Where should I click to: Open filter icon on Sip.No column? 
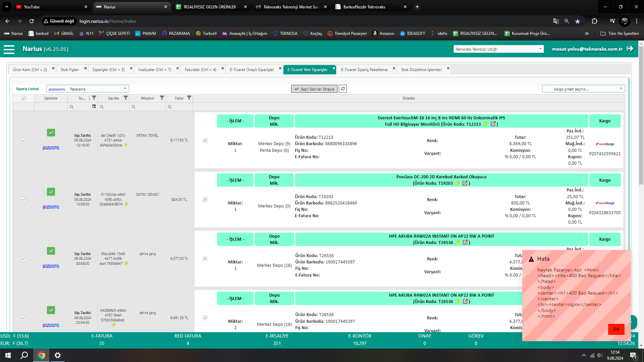pyautogui.click(x=126, y=98)
